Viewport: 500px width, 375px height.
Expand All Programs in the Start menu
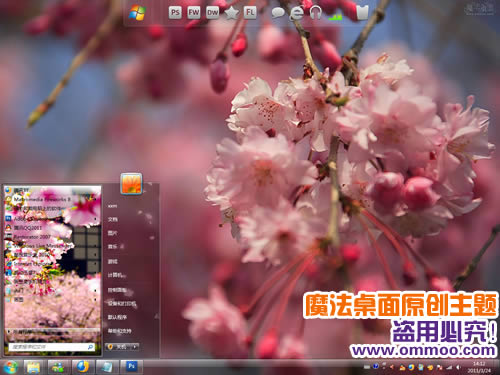53,332
